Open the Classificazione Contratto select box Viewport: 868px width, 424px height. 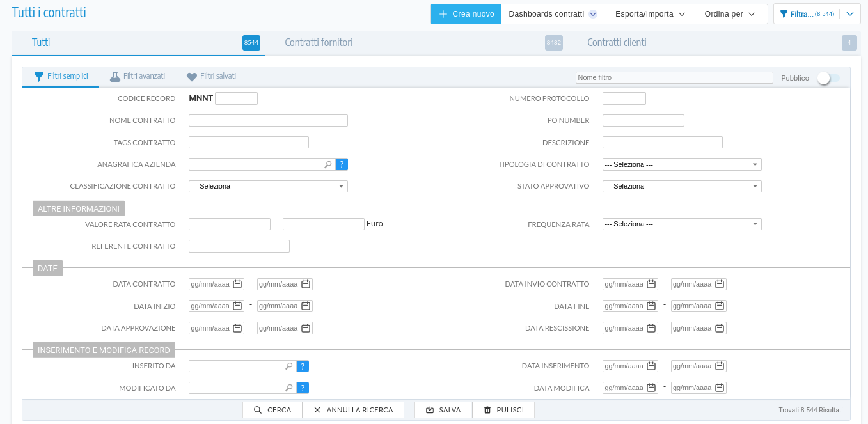point(268,186)
